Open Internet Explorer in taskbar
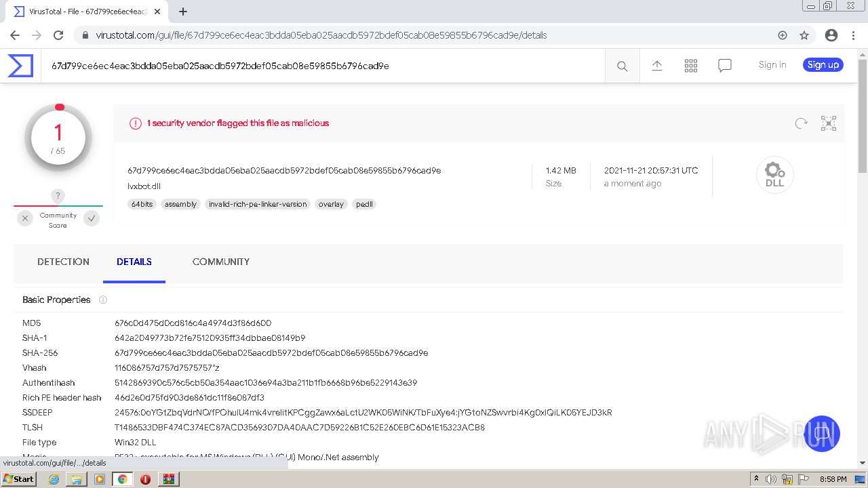Viewport: 868px width, 488px height. click(x=54, y=479)
